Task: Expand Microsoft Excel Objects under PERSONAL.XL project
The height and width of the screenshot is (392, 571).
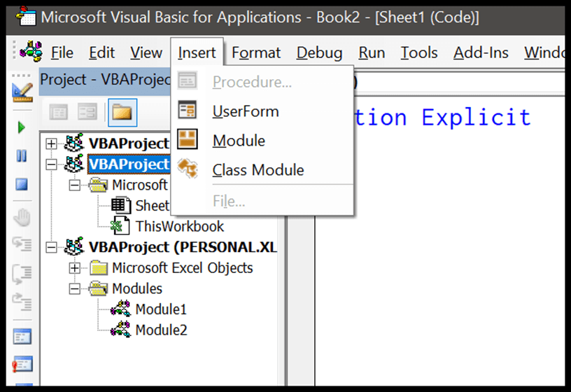Action: pyautogui.click(x=74, y=267)
